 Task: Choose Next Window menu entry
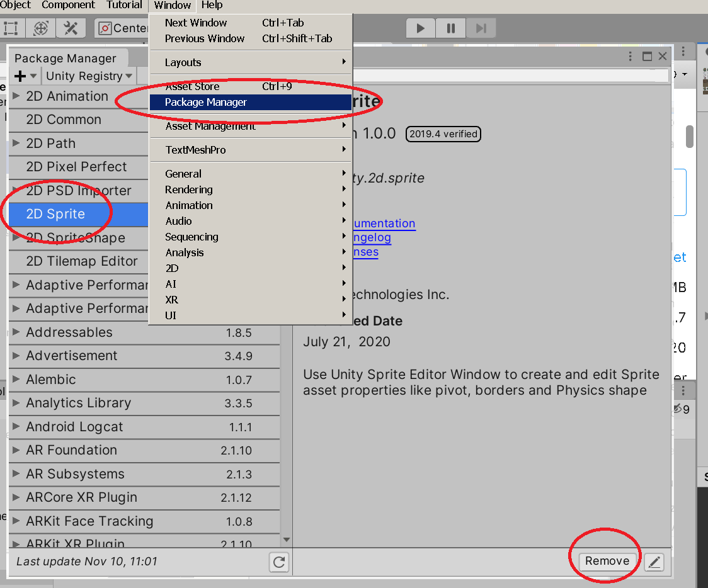(251, 23)
